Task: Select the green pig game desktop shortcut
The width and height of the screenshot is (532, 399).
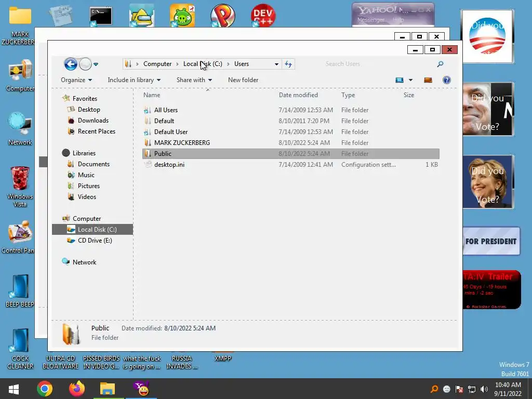Action: [x=182, y=16]
